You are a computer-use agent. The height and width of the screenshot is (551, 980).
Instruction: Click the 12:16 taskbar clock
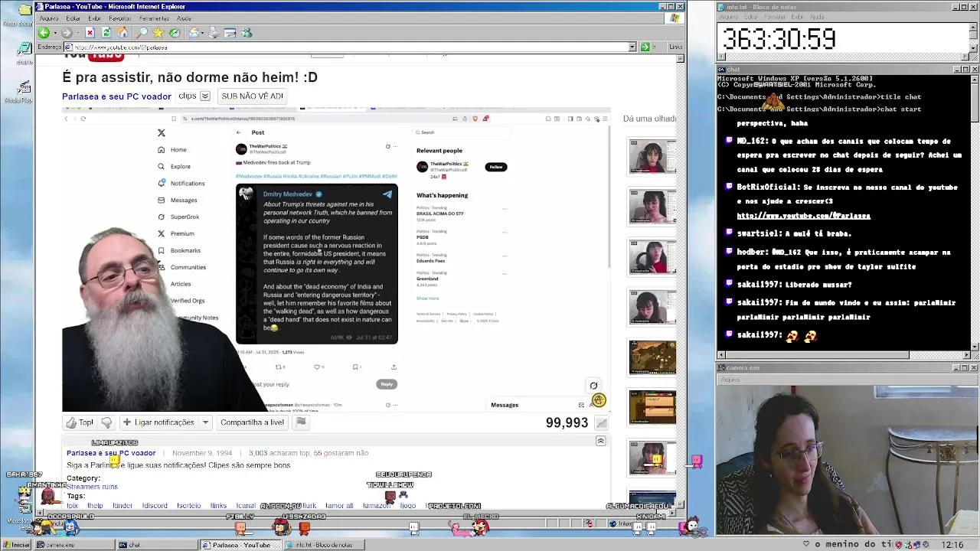click(x=952, y=545)
